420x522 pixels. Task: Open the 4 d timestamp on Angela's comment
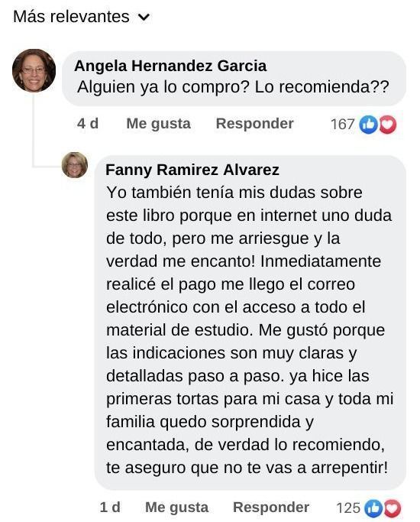88,124
